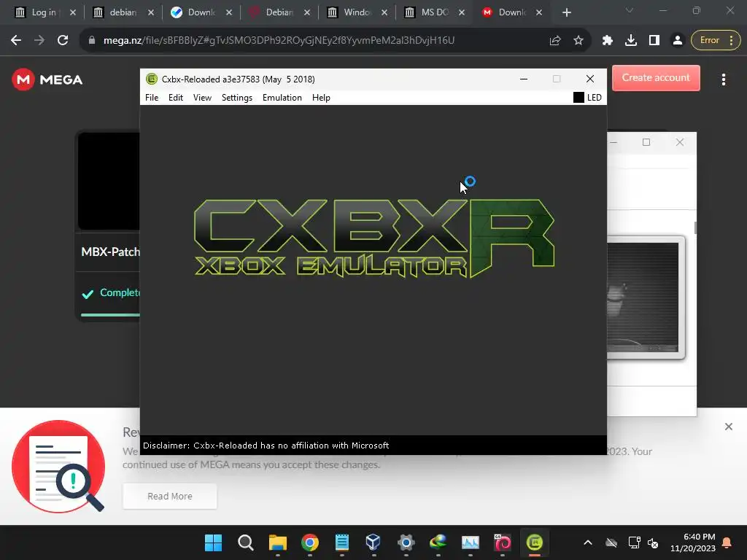Switch to the 'Log in' tab

click(43, 12)
